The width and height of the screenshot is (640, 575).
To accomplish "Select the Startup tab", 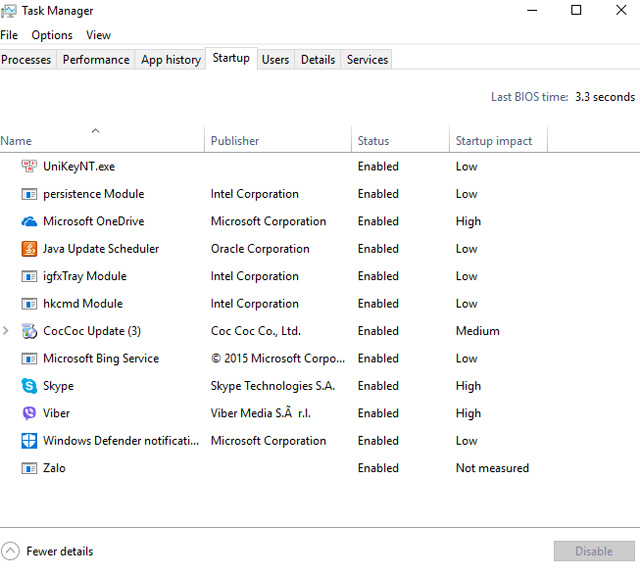I will (x=231, y=58).
